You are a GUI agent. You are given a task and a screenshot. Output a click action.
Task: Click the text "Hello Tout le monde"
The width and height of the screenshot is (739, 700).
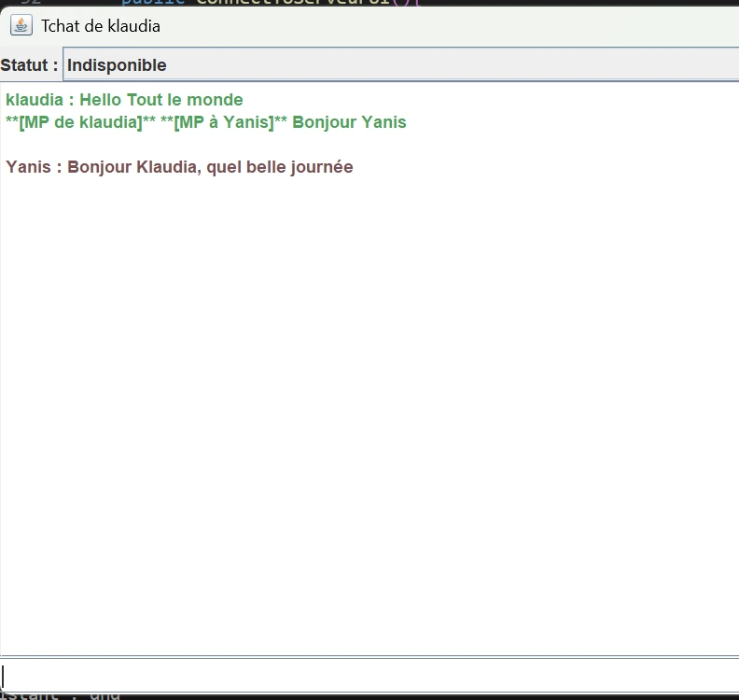click(160, 100)
